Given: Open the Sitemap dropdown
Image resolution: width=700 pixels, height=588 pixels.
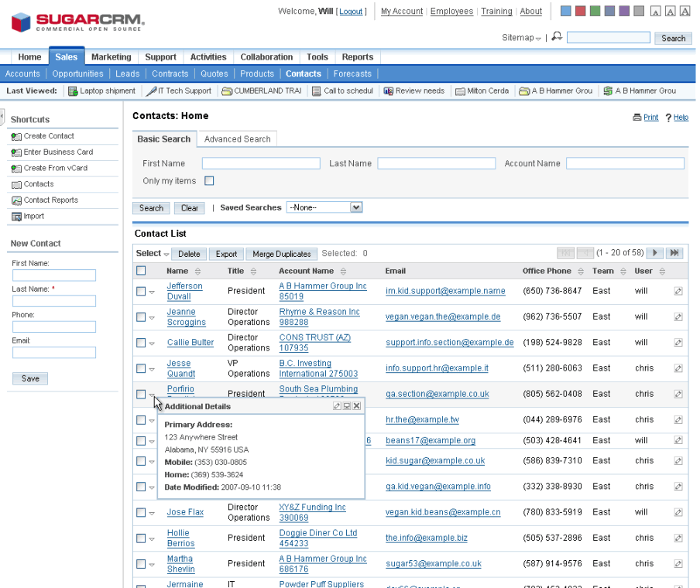Looking at the screenshot, I should point(521,38).
